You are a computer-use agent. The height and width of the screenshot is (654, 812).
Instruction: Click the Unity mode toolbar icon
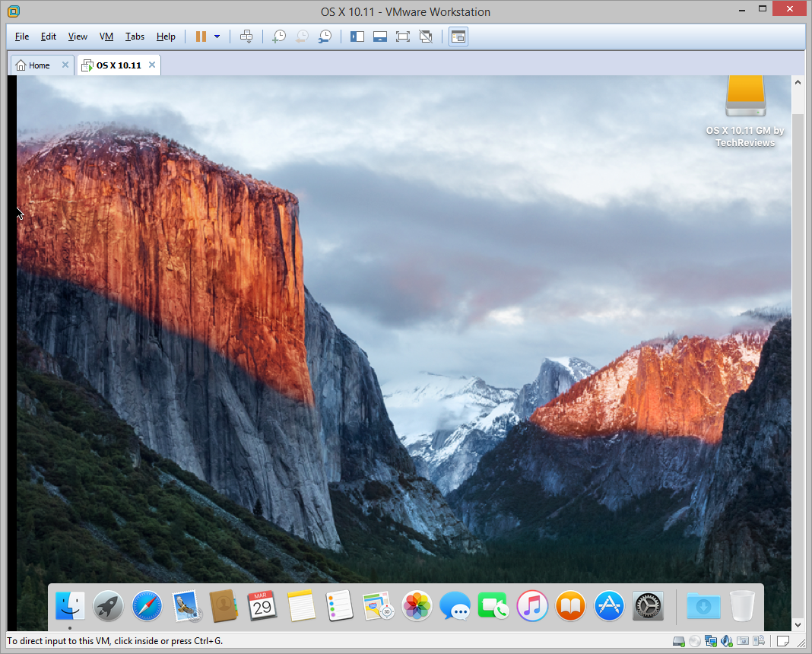pyautogui.click(x=426, y=37)
